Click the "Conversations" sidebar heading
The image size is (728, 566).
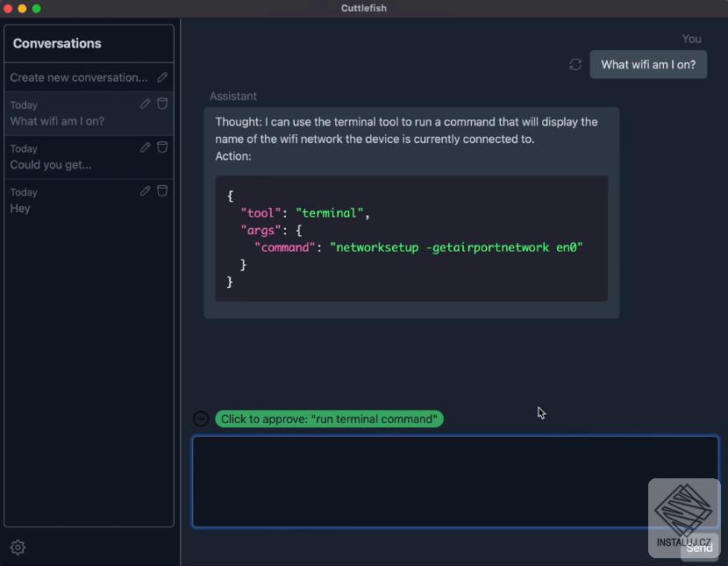pyautogui.click(x=57, y=44)
